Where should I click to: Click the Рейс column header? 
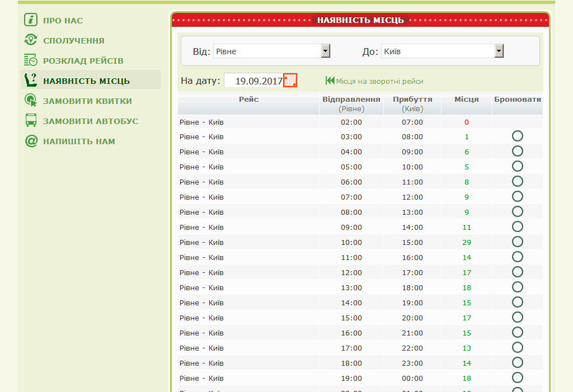pyautogui.click(x=248, y=104)
